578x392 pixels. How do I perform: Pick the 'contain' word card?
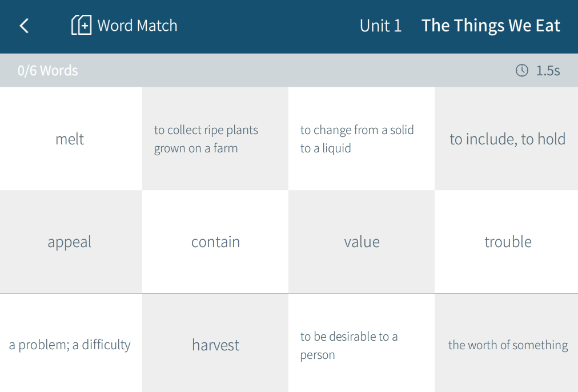(215, 242)
